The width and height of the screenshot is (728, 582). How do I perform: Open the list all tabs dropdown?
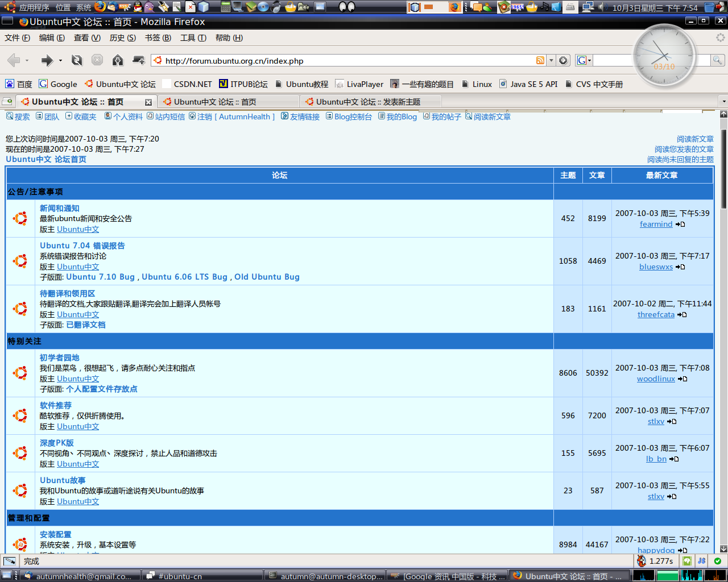pyautogui.click(x=723, y=101)
